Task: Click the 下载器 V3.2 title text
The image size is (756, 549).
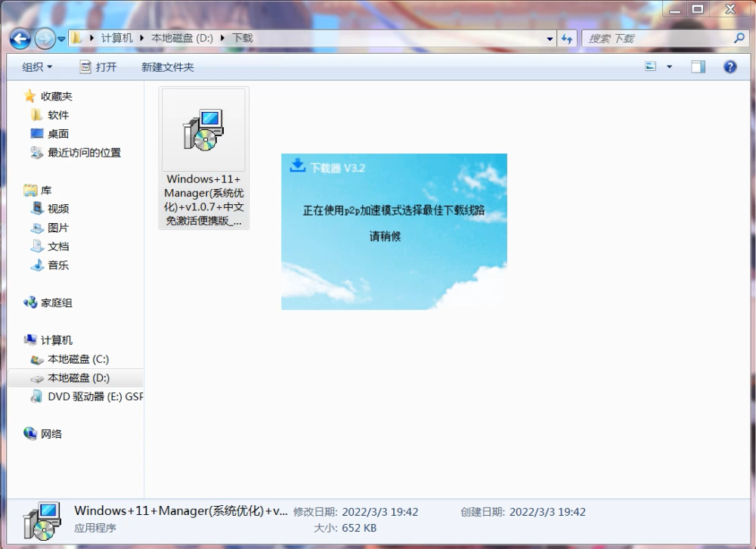Action: 337,168
